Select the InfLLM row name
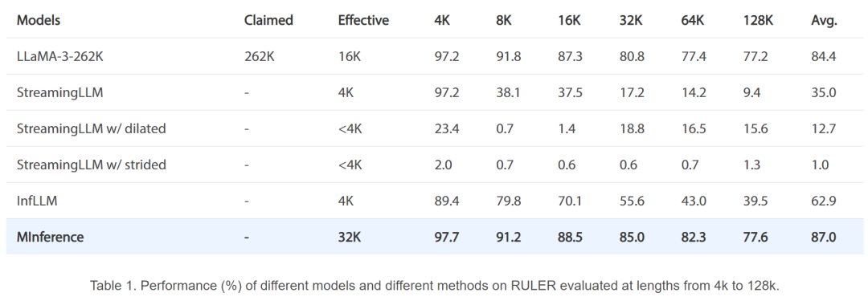This screenshot has height=301, width=868. (x=36, y=201)
